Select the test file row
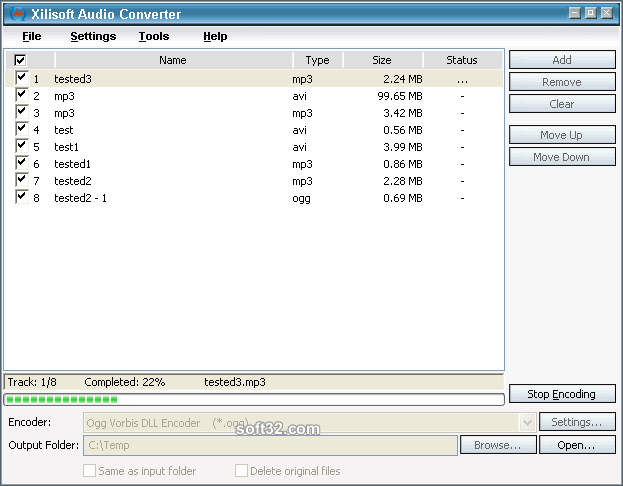The height and width of the screenshot is (486, 623). pyautogui.click(x=254, y=130)
